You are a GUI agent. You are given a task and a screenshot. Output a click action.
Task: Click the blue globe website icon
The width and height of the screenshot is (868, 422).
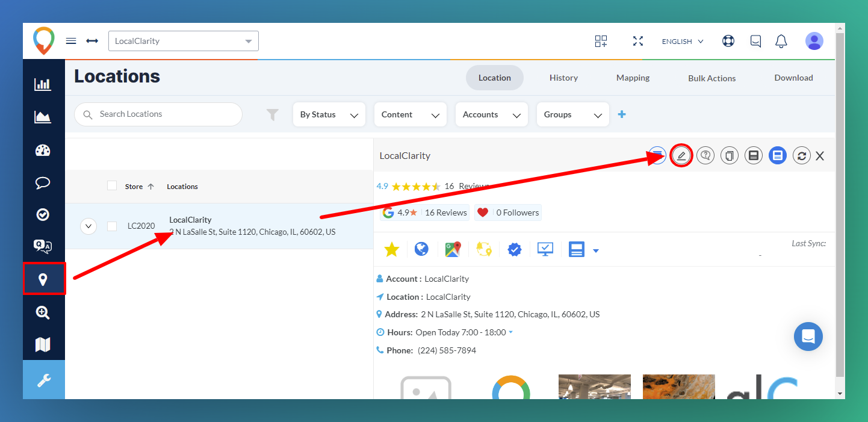[x=422, y=249]
